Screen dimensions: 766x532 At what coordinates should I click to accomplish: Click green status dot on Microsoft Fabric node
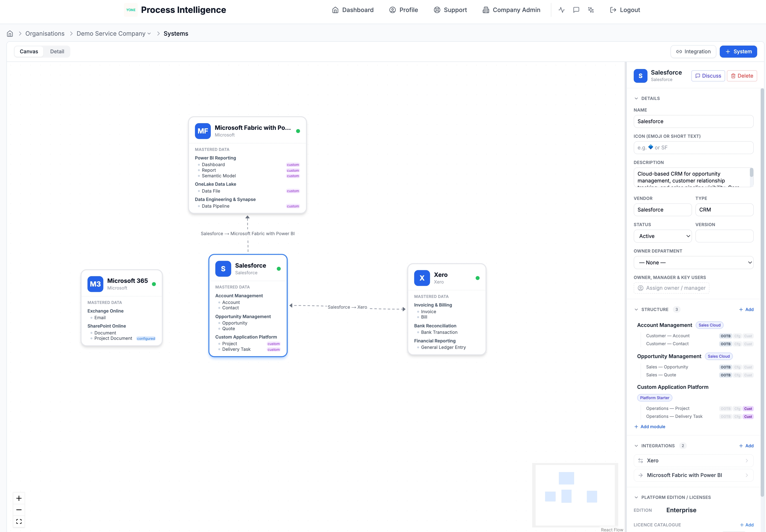pyautogui.click(x=298, y=131)
